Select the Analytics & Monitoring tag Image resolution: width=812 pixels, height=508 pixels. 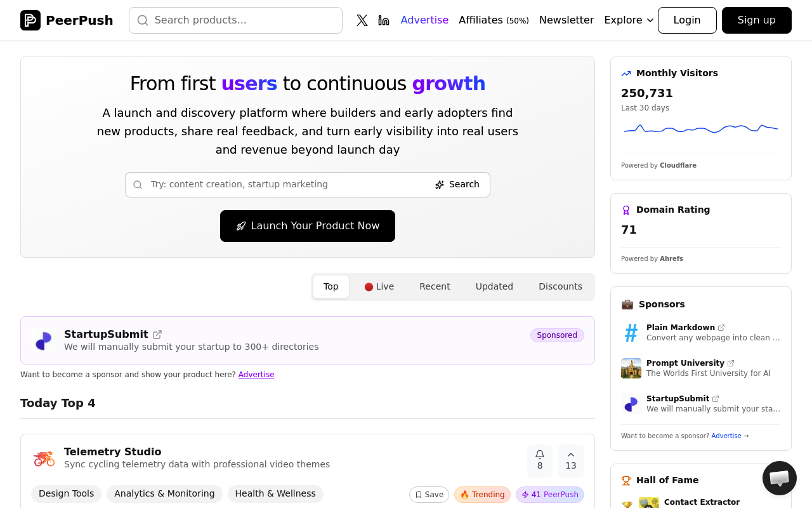tap(164, 494)
